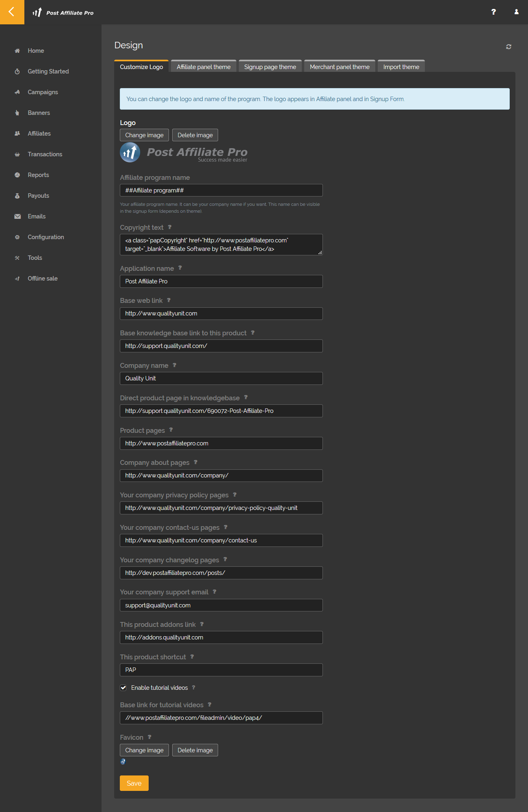
Task: Click the Tools wrench icon
Action: (17, 258)
